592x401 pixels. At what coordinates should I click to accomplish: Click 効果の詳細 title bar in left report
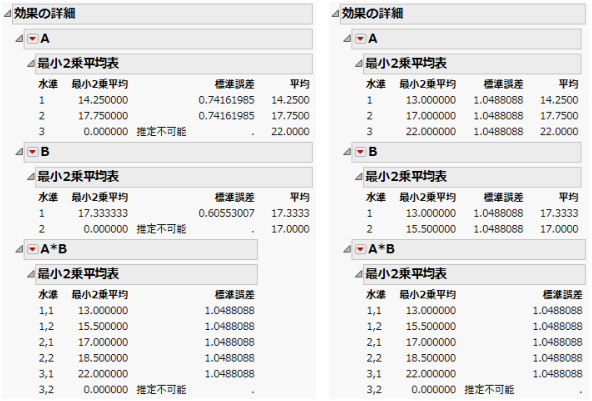click(162, 14)
